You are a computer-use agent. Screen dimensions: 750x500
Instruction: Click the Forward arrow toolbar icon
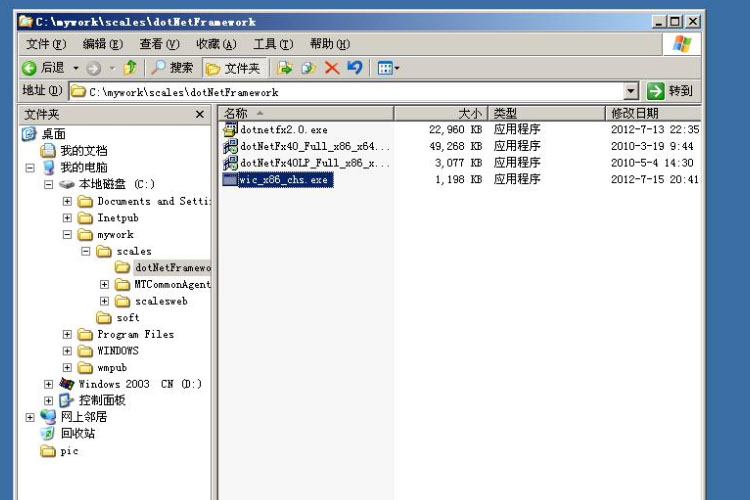pyautogui.click(x=93, y=68)
